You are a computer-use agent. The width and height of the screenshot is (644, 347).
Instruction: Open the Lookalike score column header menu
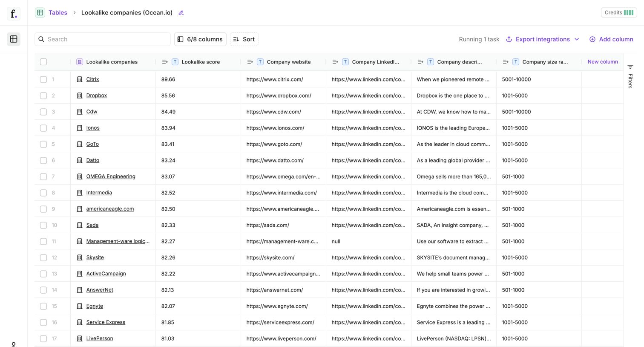coord(198,62)
